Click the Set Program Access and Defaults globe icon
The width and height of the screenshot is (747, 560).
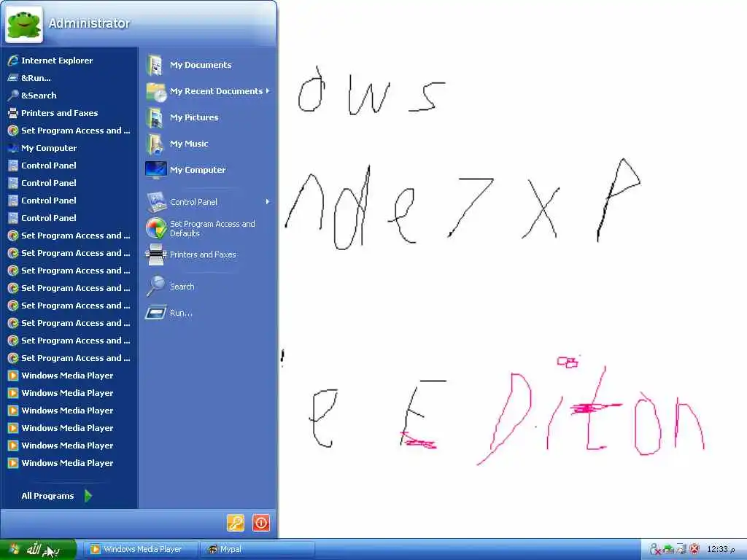tap(156, 228)
